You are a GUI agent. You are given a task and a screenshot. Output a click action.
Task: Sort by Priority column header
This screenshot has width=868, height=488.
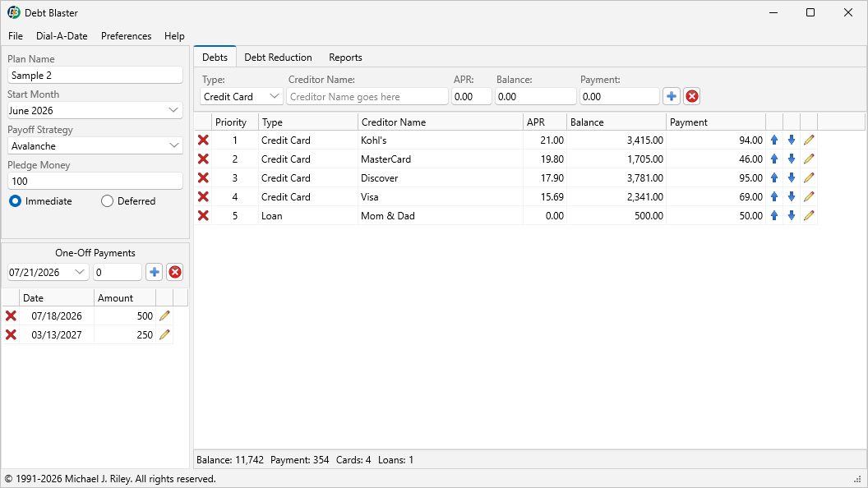point(235,122)
